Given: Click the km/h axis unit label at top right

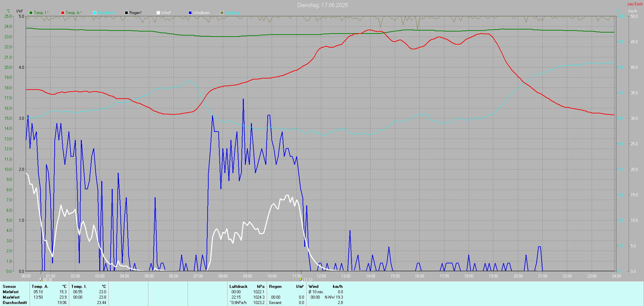Looking at the screenshot, I should point(633,11).
